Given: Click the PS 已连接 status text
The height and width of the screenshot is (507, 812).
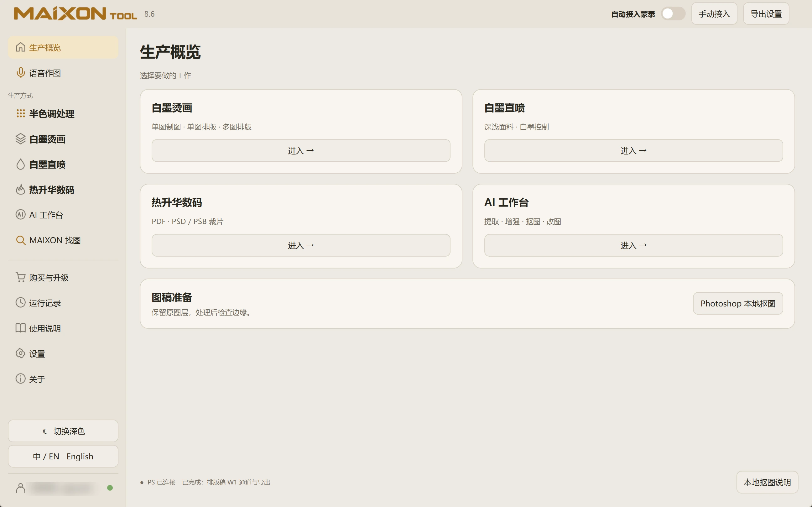Looking at the screenshot, I should tap(161, 482).
